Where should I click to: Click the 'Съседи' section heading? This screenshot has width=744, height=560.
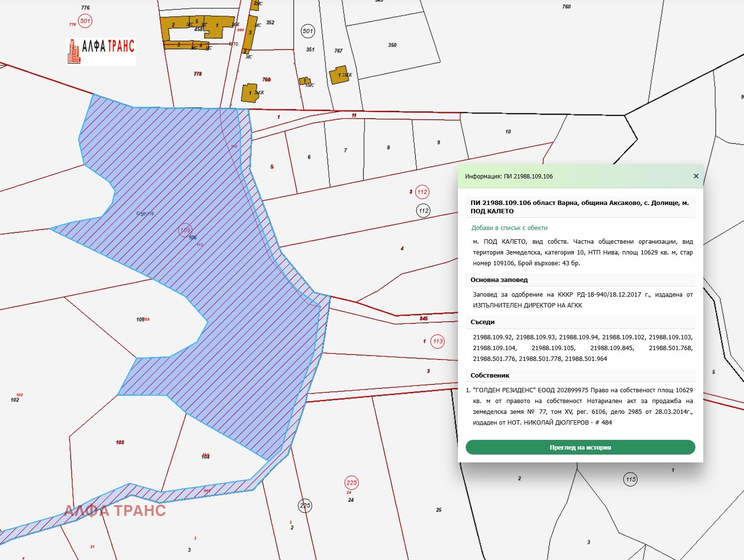[482, 322]
